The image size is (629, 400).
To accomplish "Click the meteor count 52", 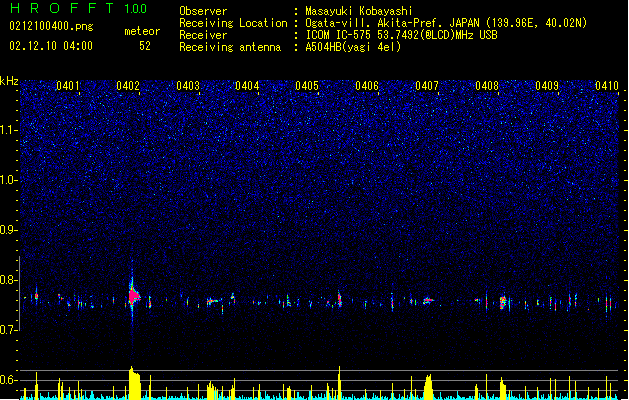I will (145, 46).
